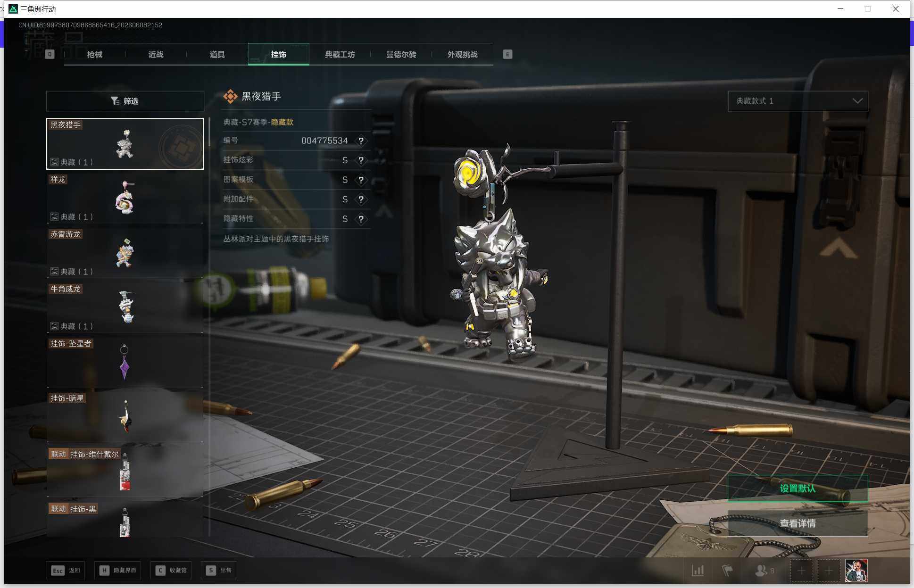The image size is (914, 588).
Task: Open the C 收藏馆 button
Action: [x=171, y=571]
